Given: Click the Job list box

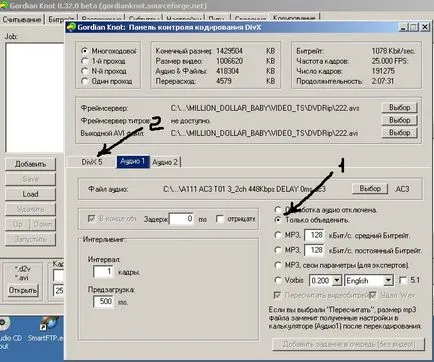Looking at the screenshot, I should click(x=35, y=98).
